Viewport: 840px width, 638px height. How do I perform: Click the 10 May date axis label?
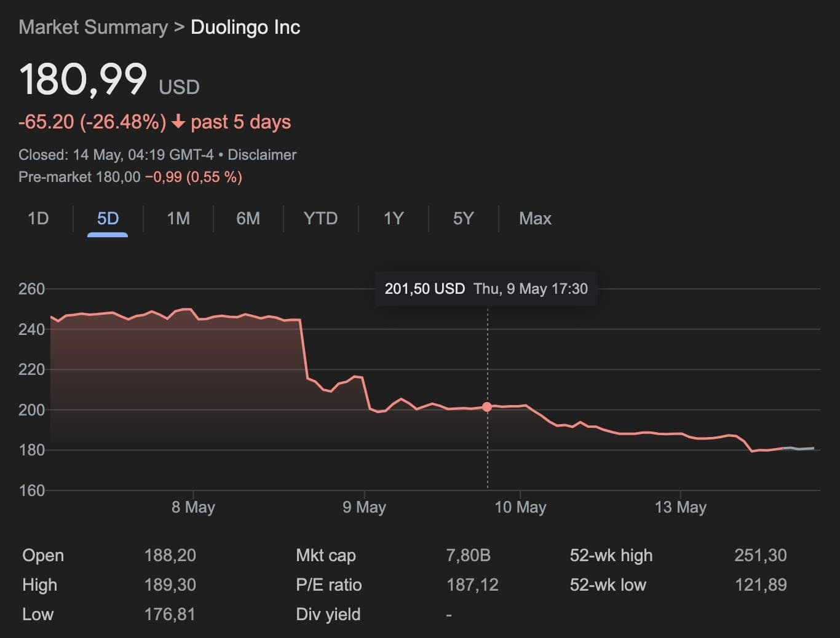click(x=520, y=507)
